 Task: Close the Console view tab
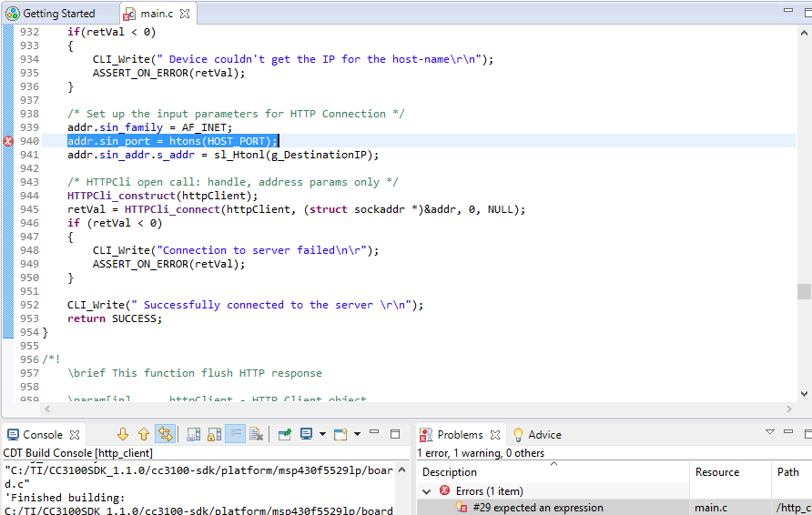click(75, 435)
